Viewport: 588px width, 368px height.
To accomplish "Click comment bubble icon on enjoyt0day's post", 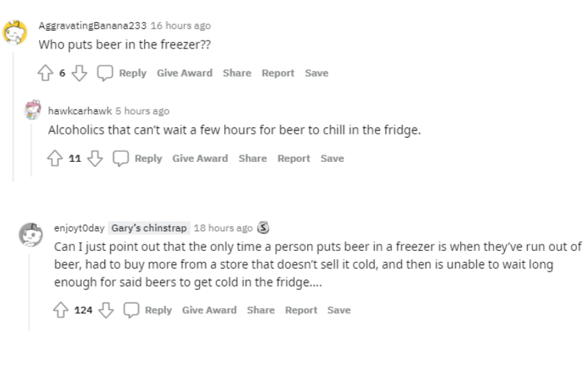I will 132,310.
